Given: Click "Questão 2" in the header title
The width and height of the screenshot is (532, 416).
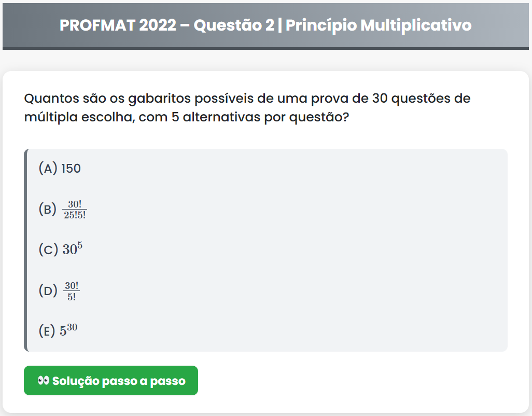Looking at the screenshot, I should (234, 25).
